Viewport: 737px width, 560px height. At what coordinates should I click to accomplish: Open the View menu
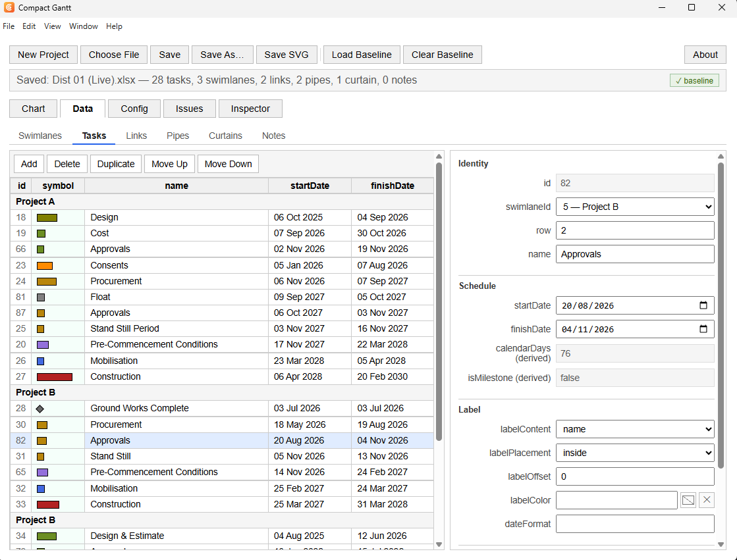(x=52, y=26)
